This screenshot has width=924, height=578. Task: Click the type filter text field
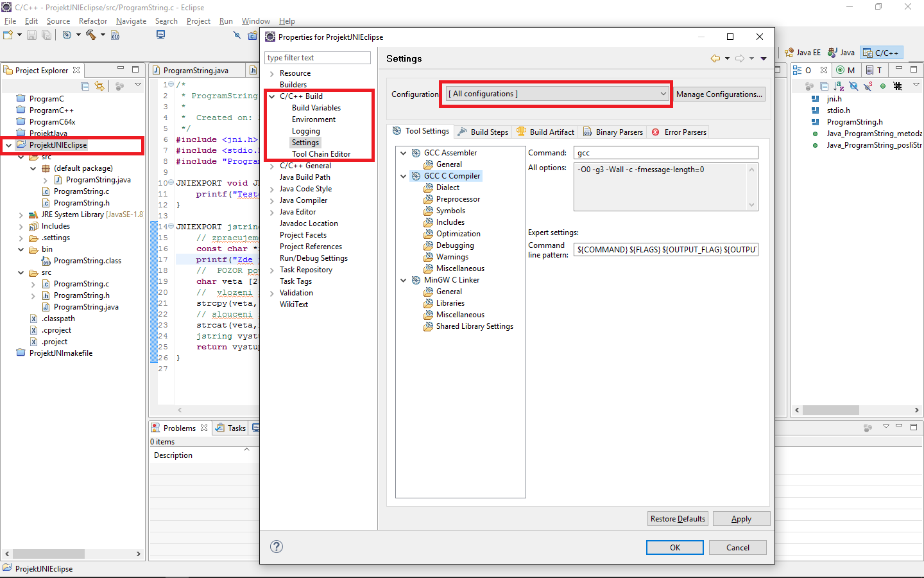(317, 57)
